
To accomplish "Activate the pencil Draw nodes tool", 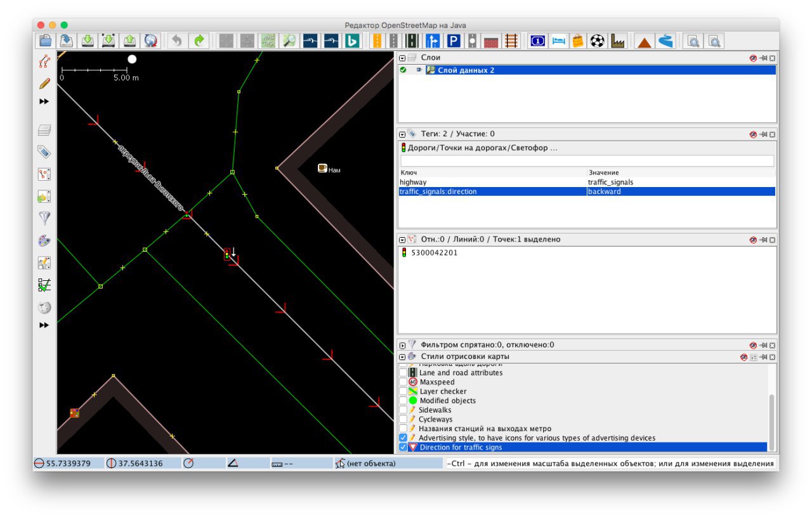I will coord(44,83).
